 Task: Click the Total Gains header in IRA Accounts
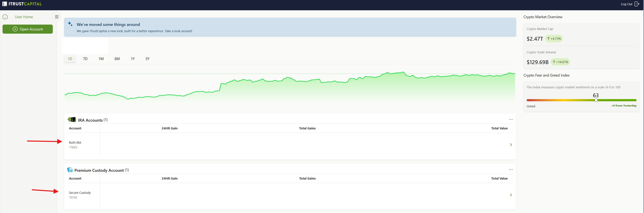point(307,128)
